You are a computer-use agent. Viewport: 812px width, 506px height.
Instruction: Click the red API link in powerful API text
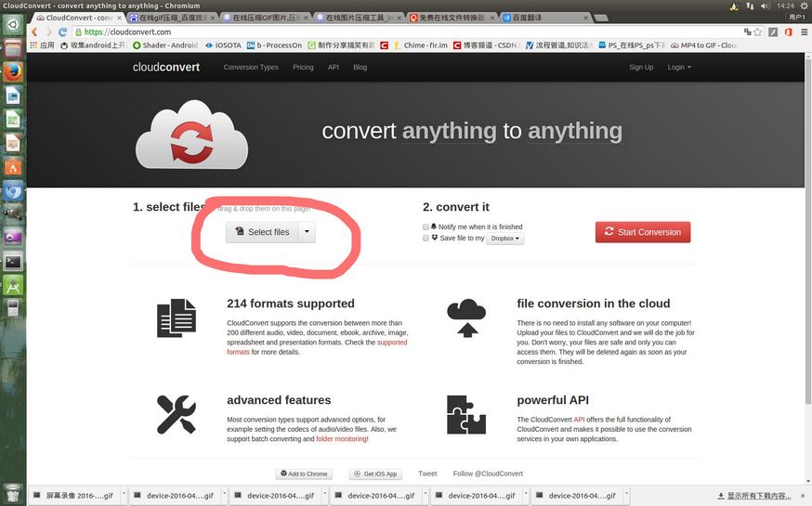pos(579,420)
